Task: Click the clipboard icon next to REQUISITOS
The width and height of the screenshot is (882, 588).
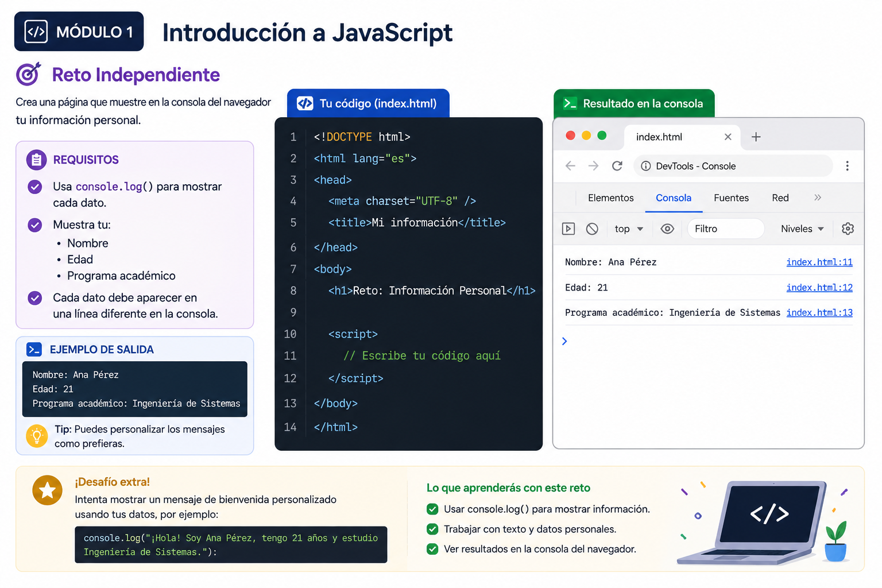Action: [x=36, y=160]
